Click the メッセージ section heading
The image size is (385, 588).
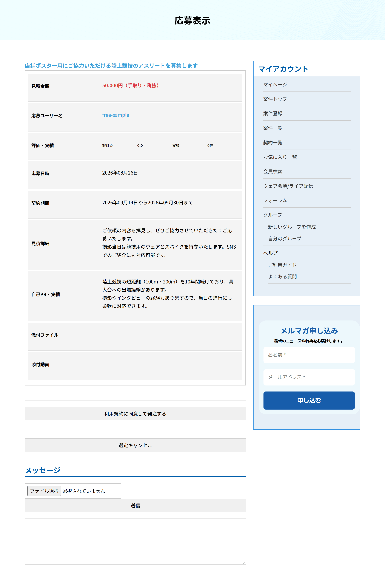(x=43, y=470)
